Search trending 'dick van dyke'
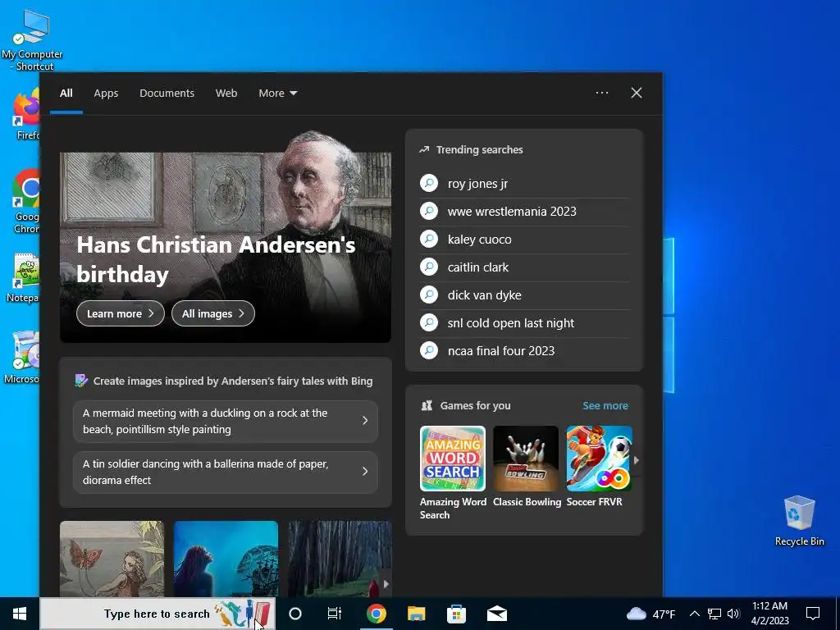 524,295
